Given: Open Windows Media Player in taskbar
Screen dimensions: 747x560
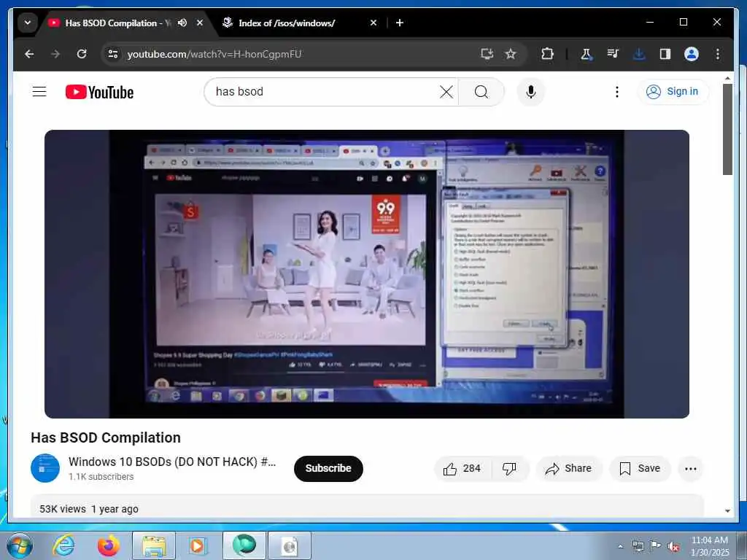Looking at the screenshot, I should click(x=198, y=545).
